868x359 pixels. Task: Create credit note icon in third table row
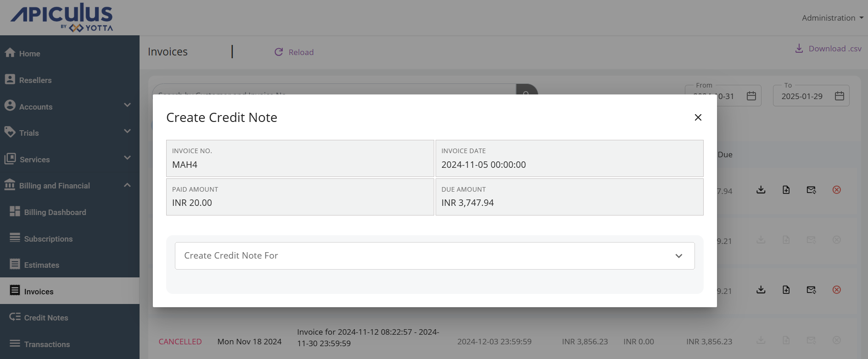(x=786, y=290)
